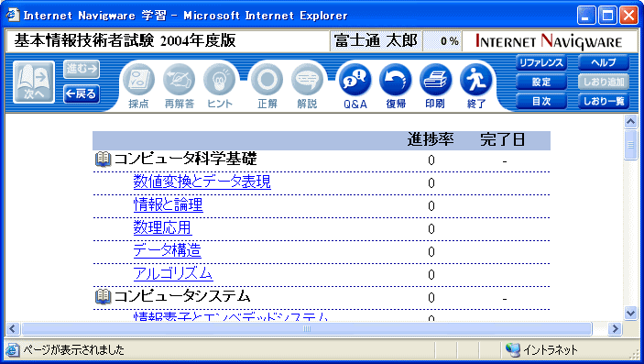
Task: Click the 基本情報技術者試験 2004年度版 course title
Action: click(125, 40)
